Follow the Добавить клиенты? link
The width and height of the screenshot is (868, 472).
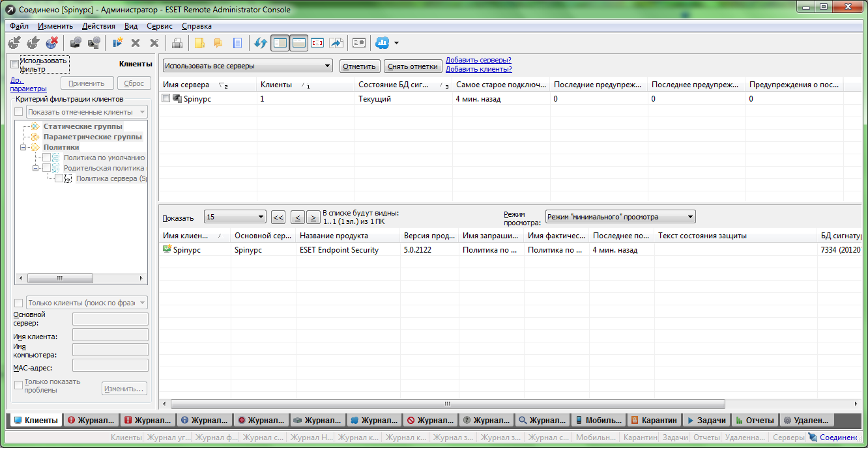point(479,69)
